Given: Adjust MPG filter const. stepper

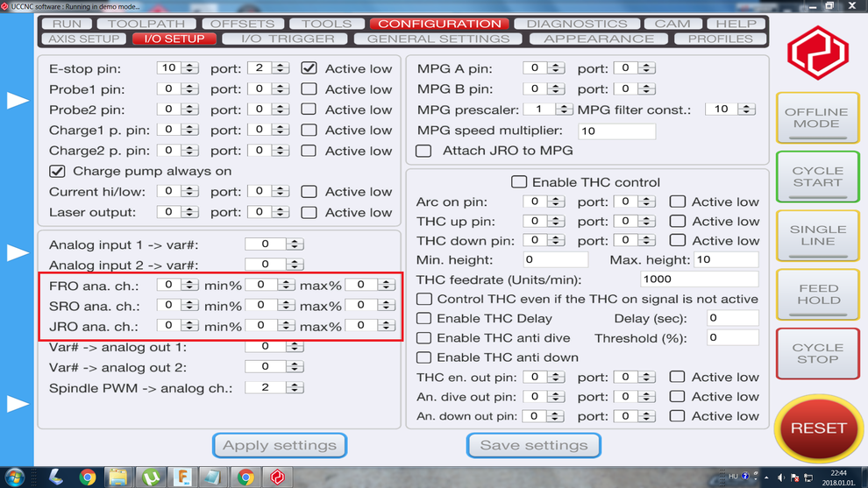Looking at the screenshot, I should (746, 109).
